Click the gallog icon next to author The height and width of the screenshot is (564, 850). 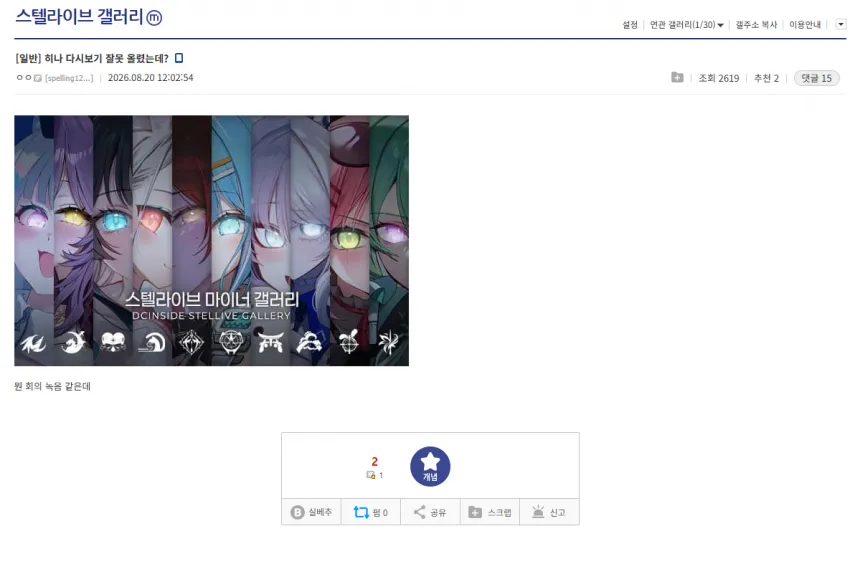[x=38, y=78]
